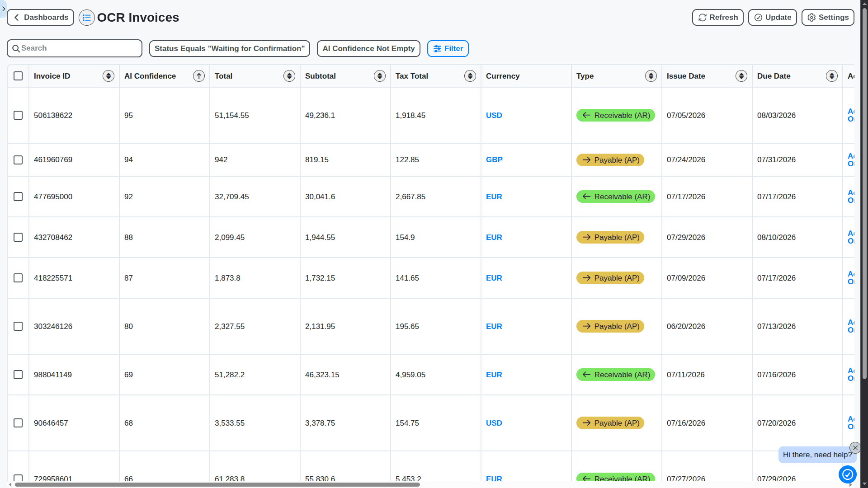The width and height of the screenshot is (868, 488).
Task: Open the chat support widget icon
Action: click(847, 474)
